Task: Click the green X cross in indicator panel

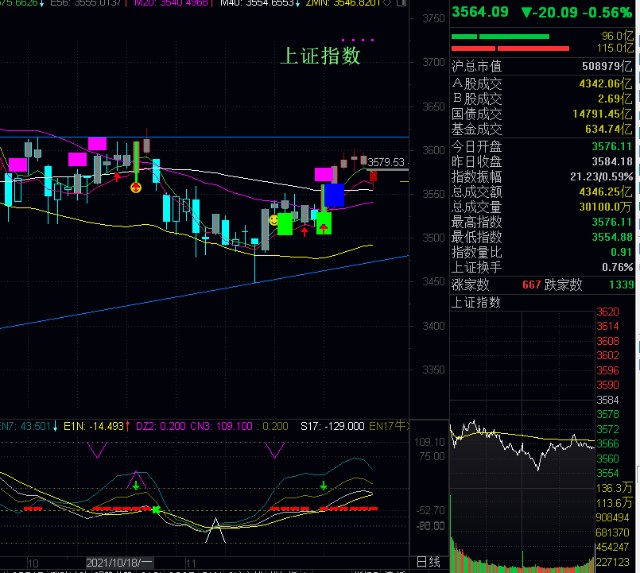Action: [156, 510]
